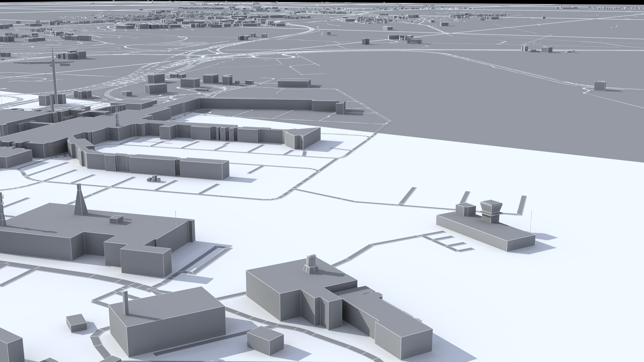Viewport: 644px width, 362px height.
Task: Select the chimney stack on the bottom hangar
Action: pyautogui.click(x=125, y=303)
